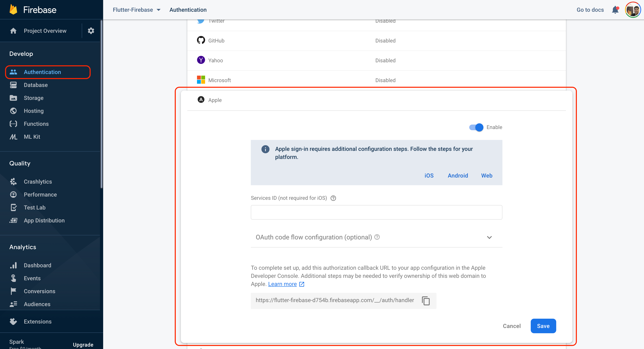Click the Services ID input field
This screenshot has height=349, width=644.
(x=376, y=212)
